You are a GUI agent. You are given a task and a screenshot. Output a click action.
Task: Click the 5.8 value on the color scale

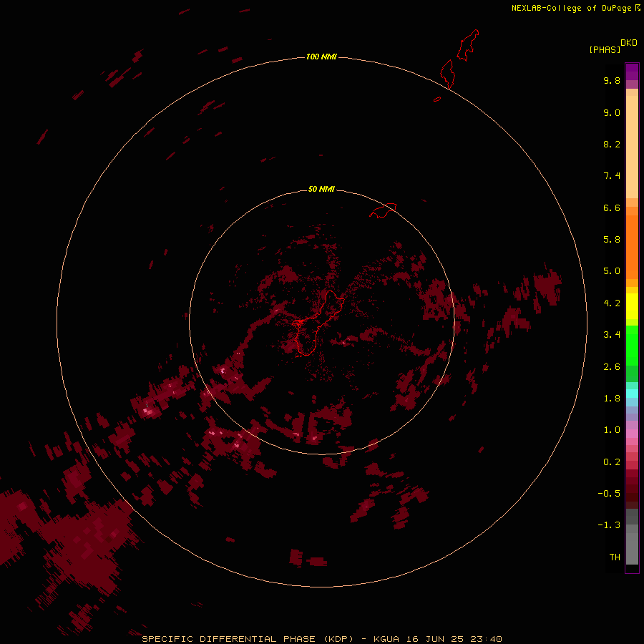click(x=612, y=240)
